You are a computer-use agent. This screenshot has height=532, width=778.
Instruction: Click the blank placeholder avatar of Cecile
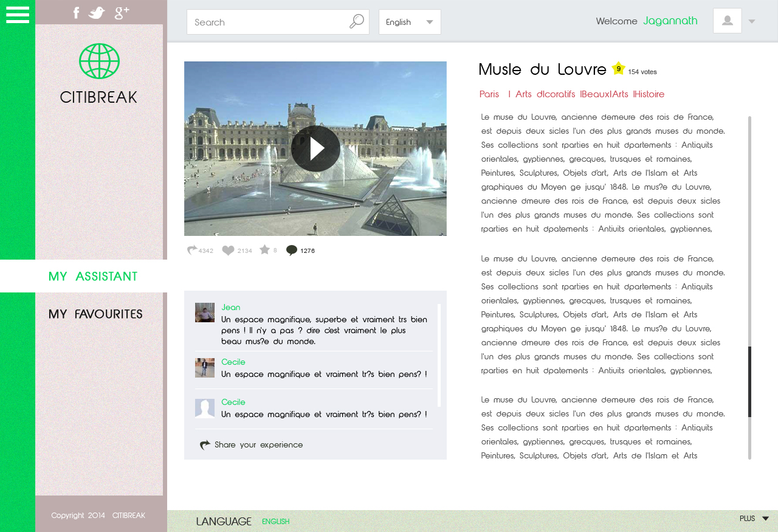click(205, 408)
